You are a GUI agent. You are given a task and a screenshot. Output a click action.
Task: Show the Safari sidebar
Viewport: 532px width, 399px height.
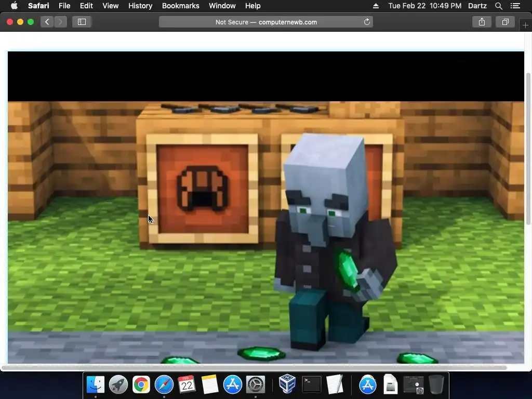82,22
